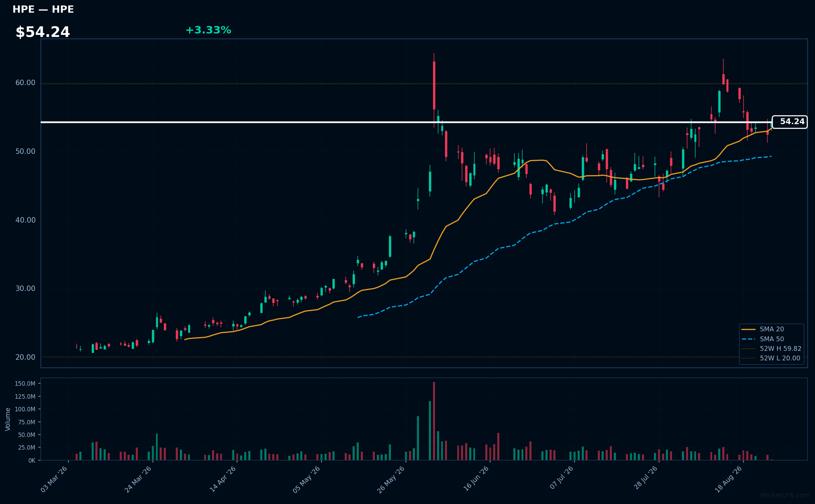The height and width of the screenshot is (504, 815).
Task: Click the HPE — HPE chart title
Action: pyautogui.click(x=43, y=9)
